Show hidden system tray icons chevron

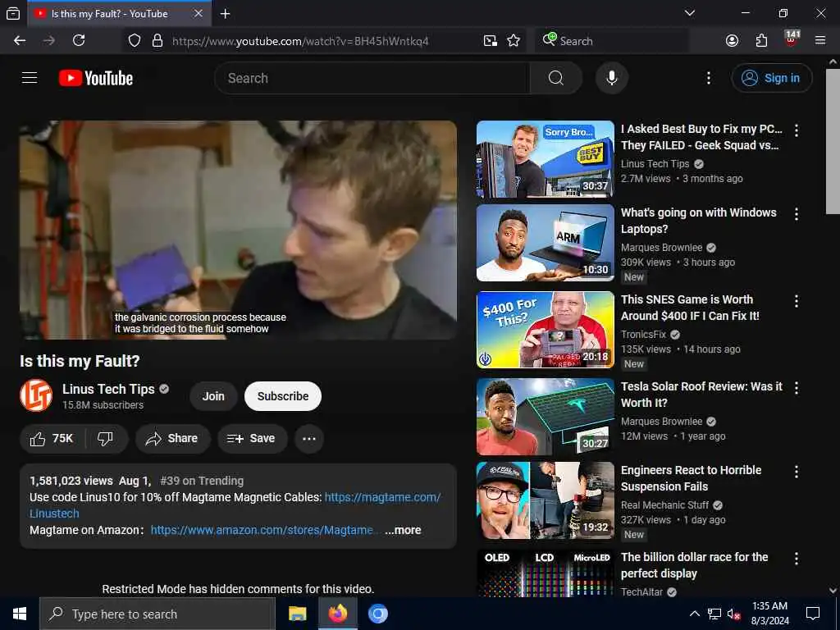694,614
